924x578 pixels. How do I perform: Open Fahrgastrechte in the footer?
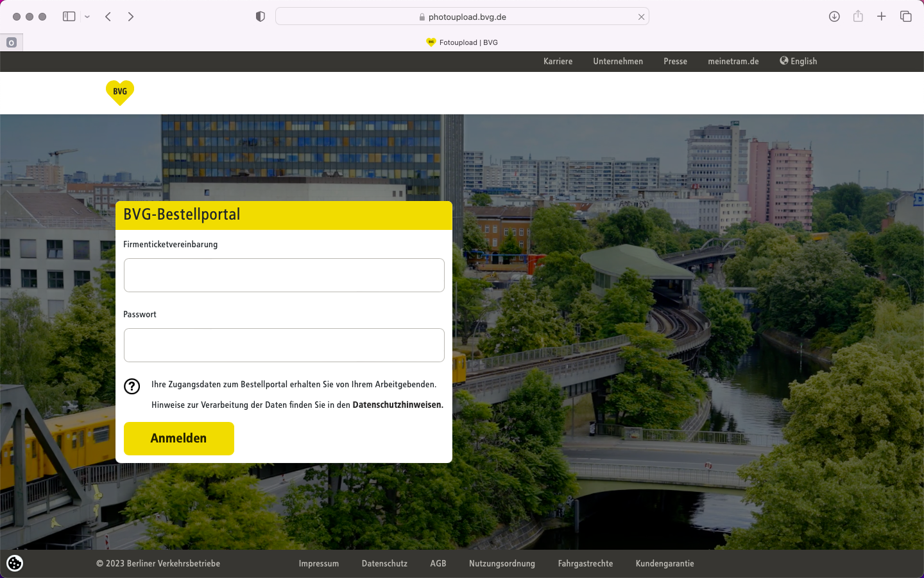pyautogui.click(x=585, y=564)
